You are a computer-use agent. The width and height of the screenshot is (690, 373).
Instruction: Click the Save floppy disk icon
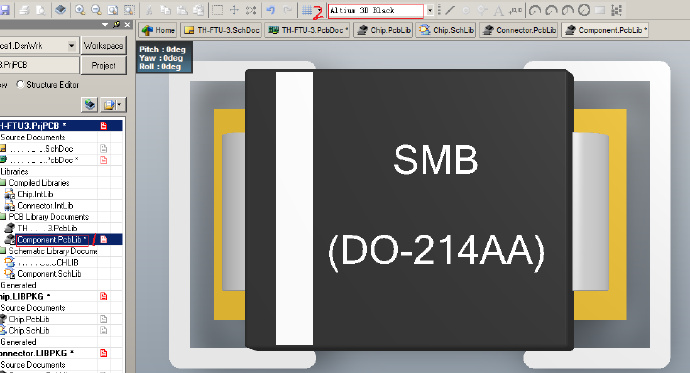(5, 10)
